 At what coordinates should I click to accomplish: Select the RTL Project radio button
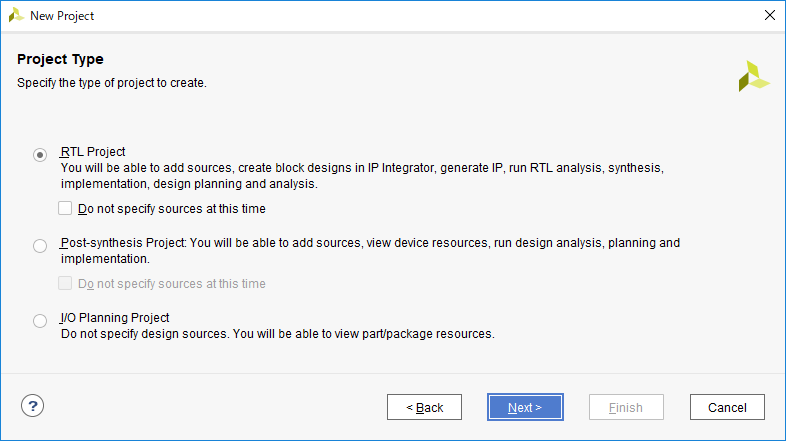40,154
